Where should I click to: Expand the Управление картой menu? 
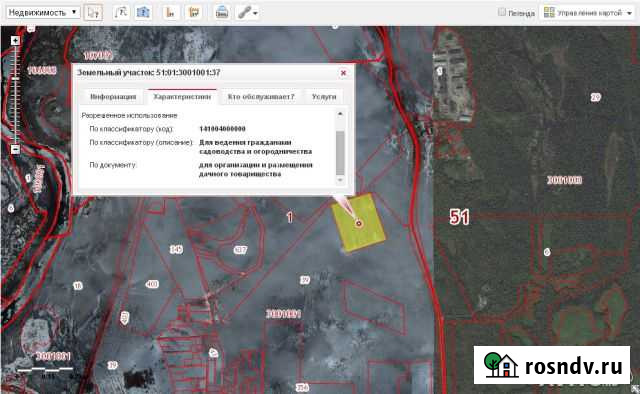(588, 13)
